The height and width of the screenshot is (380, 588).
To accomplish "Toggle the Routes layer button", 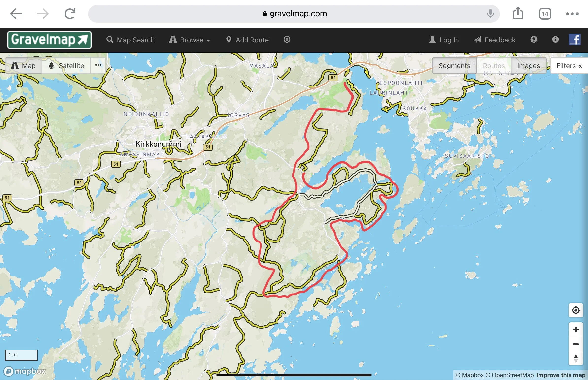I will point(494,66).
